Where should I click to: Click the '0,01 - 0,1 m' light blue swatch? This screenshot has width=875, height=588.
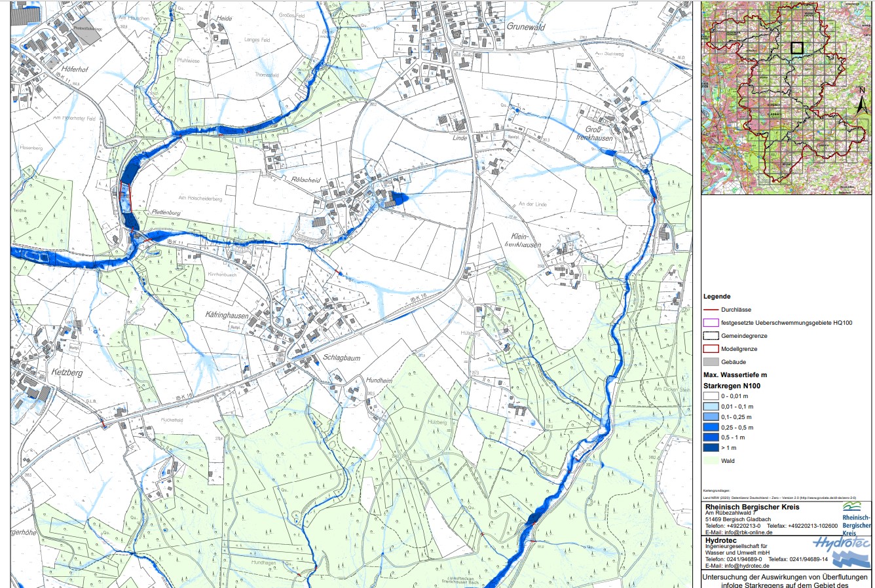pos(710,407)
